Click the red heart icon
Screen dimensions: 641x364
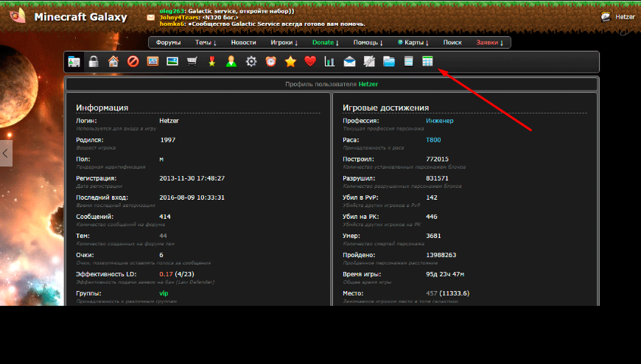[310, 62]
